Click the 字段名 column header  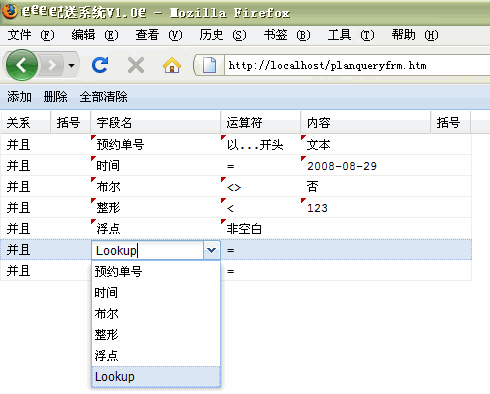click(x=156, y=123)
